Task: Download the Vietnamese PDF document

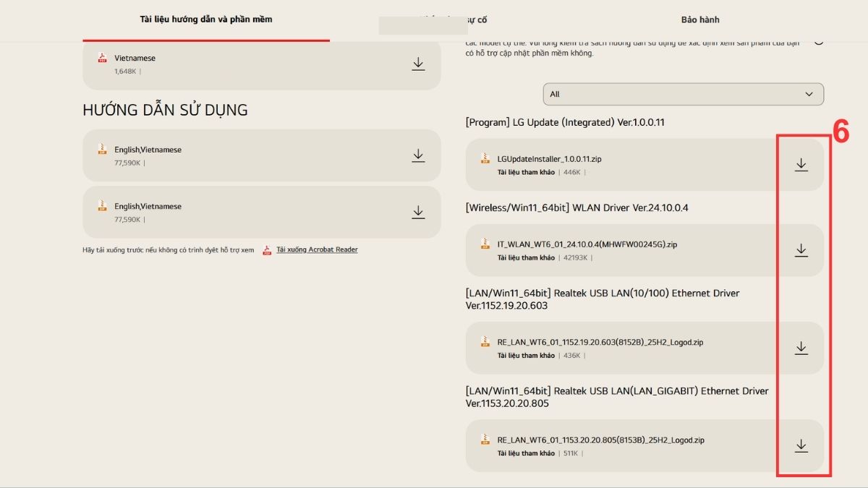Action: click(418, 64)
